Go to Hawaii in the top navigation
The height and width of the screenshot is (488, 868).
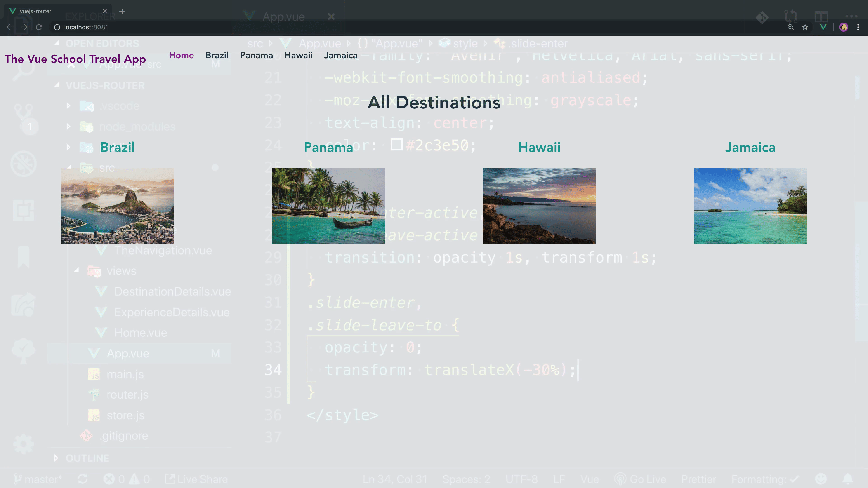click(x=299, y=55)
